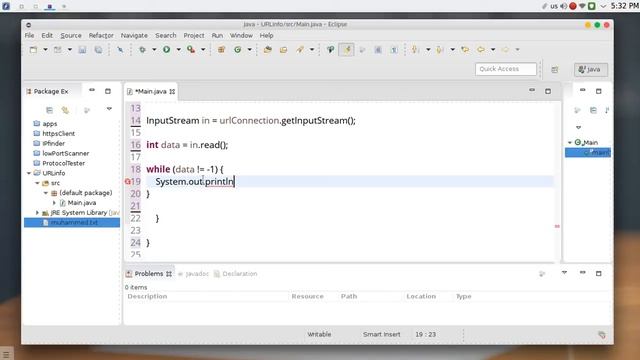Click the Open Perspective icon
Image resolution: width=640 pixels, height=360 pixels.
click(555, 70)
